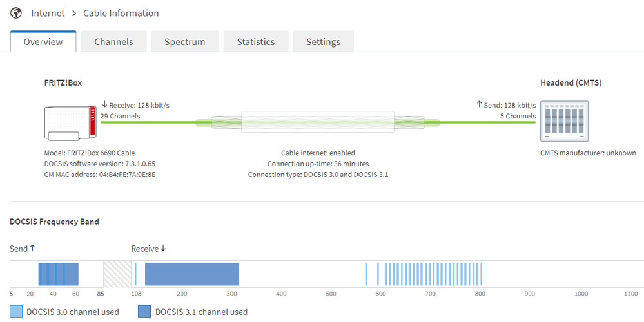Click the Headend CMTS device icon
Image resolution: width=644 pixels, height=322 pixels.
564,122
